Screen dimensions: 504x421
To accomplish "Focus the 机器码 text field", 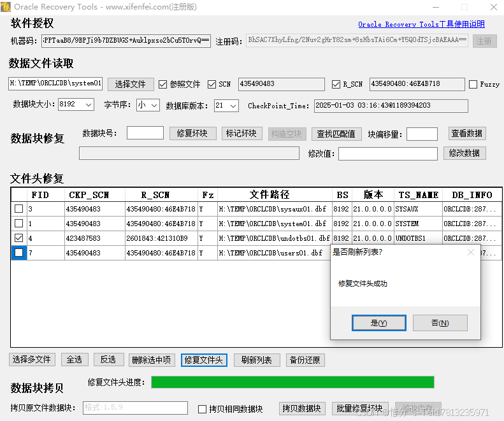I will click(x=126, y=41).
